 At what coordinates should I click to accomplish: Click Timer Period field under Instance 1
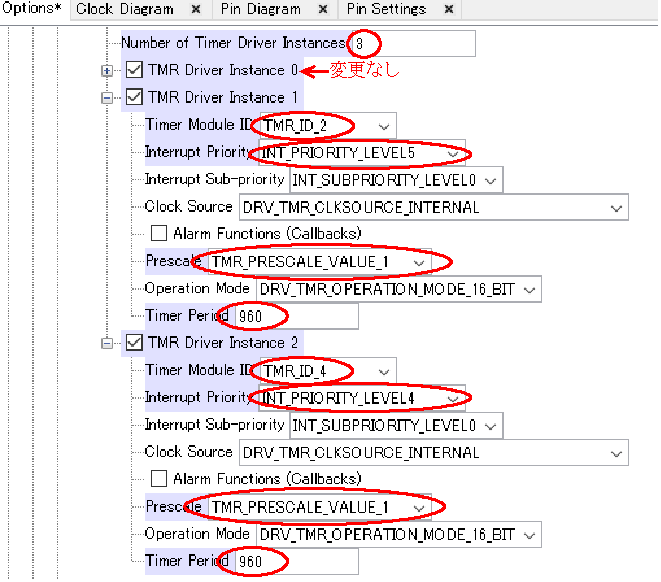coord(295,316)
